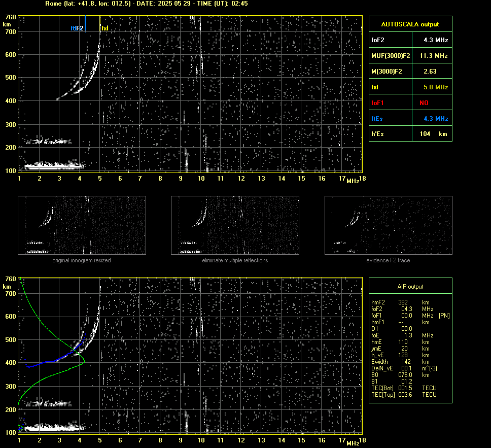Click the blue ftEs label in the table

pyautogui.click(x=377, y=119)
